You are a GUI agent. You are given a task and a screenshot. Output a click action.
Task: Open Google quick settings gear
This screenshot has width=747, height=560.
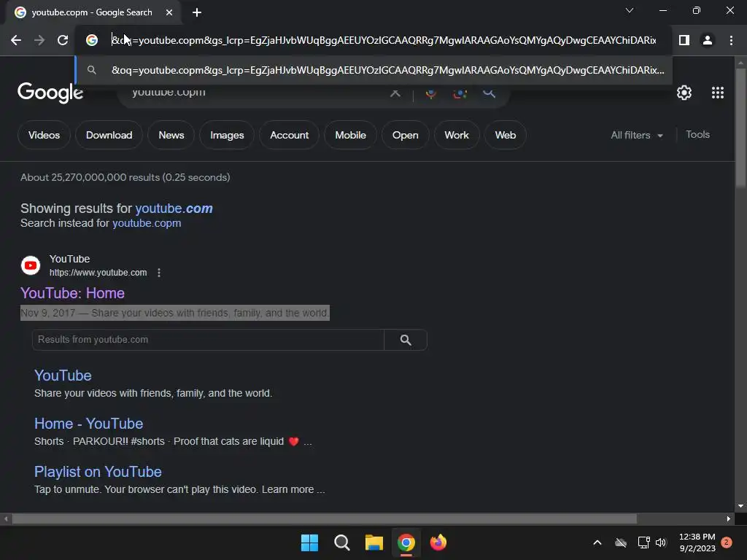pyautogui.click(x=684, y=93)
